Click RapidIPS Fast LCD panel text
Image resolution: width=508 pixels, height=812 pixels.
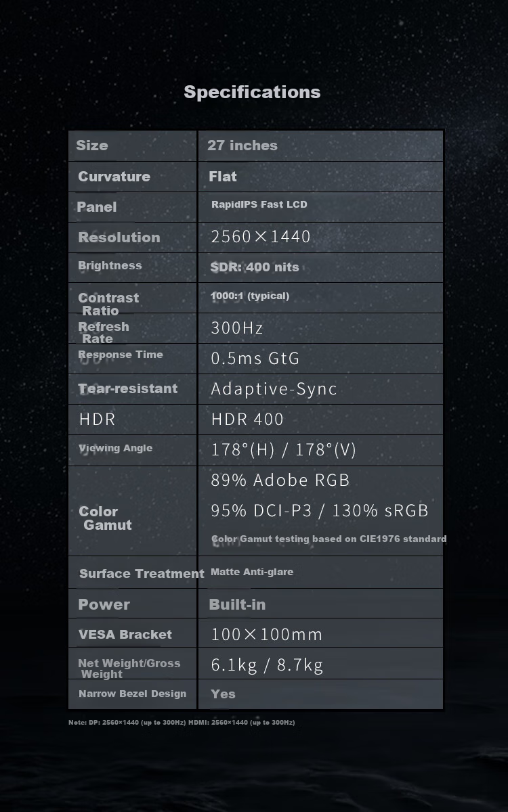pyautogui.click(x=259, y=204)
